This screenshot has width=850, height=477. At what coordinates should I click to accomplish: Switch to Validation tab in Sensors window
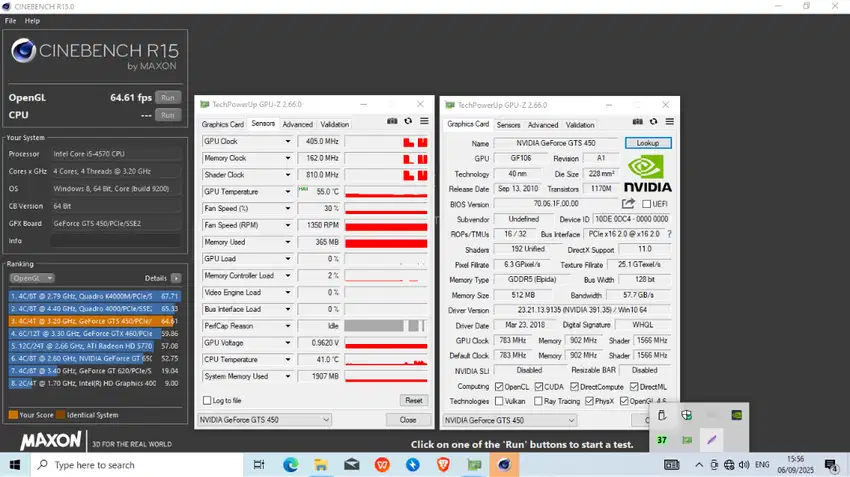[x=334, y=124]
